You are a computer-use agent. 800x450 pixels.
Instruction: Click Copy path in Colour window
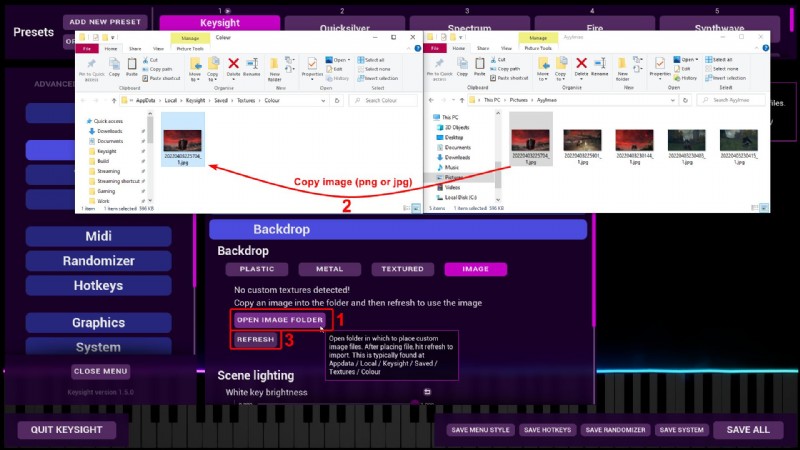click(x=157, y=69)
